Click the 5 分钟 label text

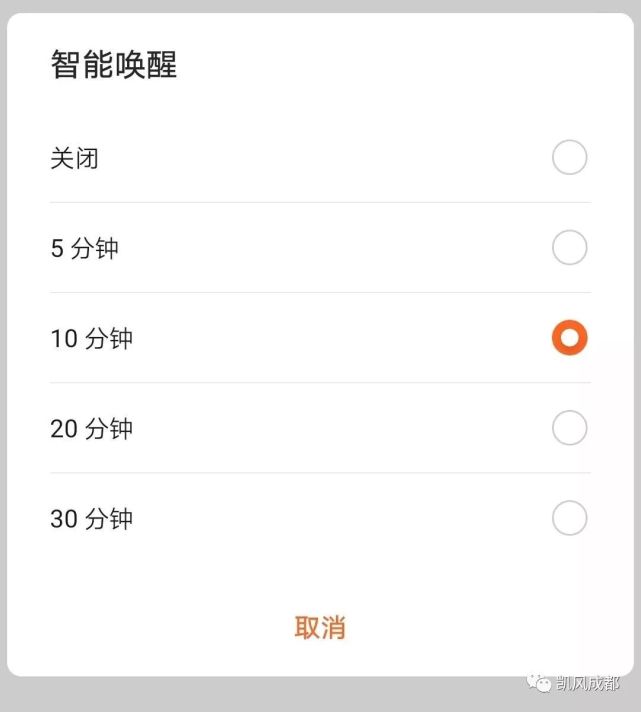pyautogui.click(x=84, y=248)
